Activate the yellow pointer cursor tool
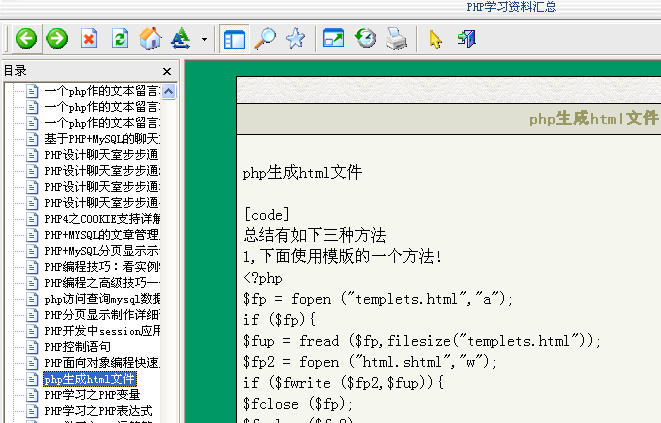The height and width of the screenshot is (423, 661). (435, 39)
